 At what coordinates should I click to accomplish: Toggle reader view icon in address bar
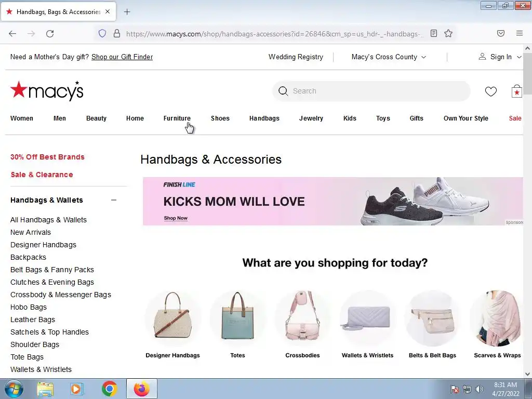point(434,33)
